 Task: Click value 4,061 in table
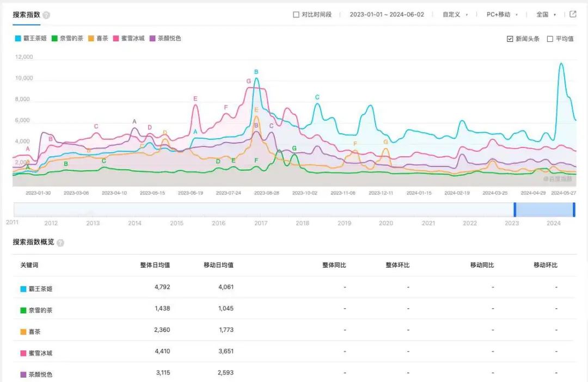click(226, 287)
